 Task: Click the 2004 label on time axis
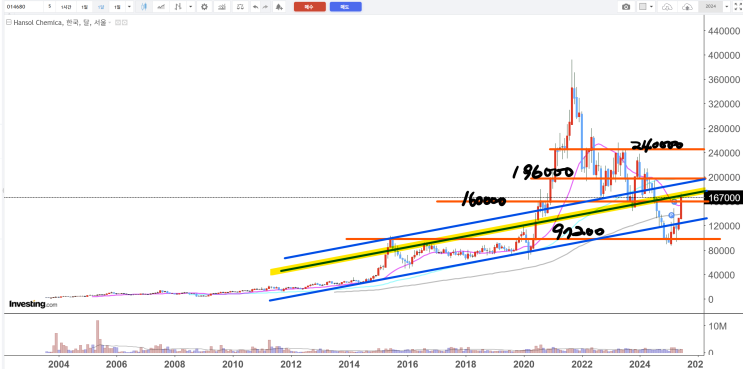tap(59, 363)
